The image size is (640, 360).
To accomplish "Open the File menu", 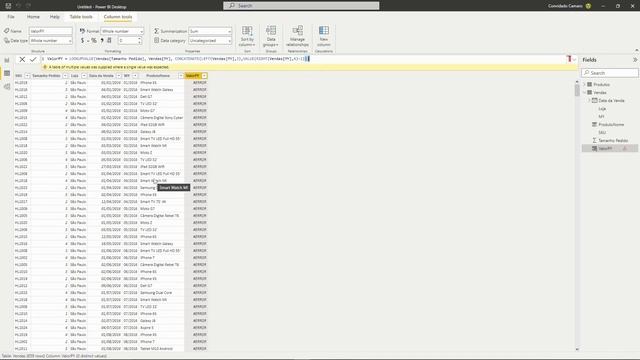I will tap(11, 17).
